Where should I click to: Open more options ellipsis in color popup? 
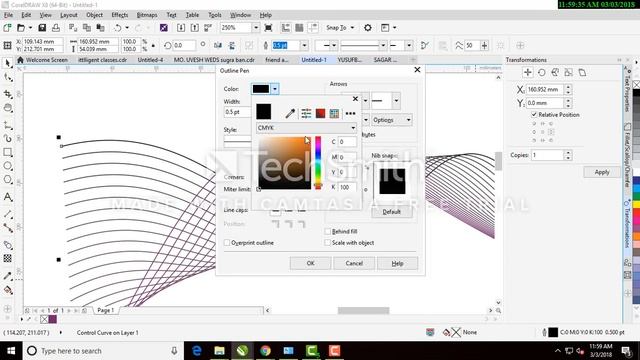click(x=350, y=113)
